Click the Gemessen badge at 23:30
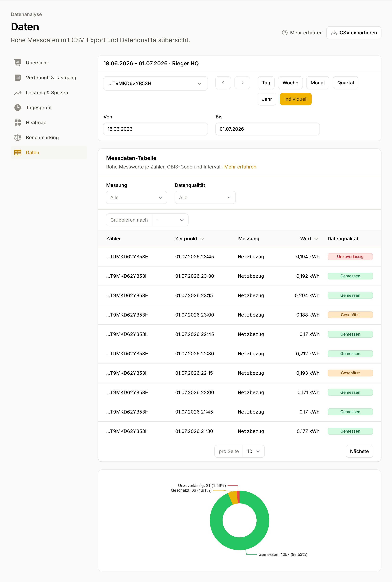 click(350, 276)
